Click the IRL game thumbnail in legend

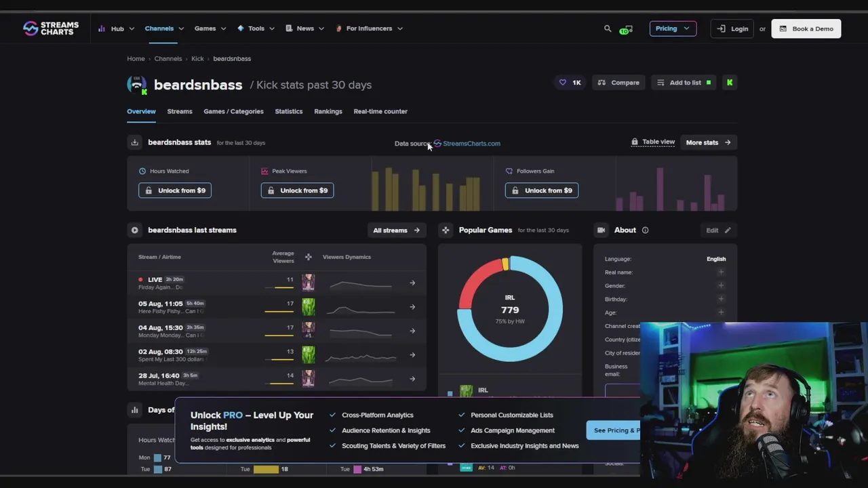click(467, 391)
